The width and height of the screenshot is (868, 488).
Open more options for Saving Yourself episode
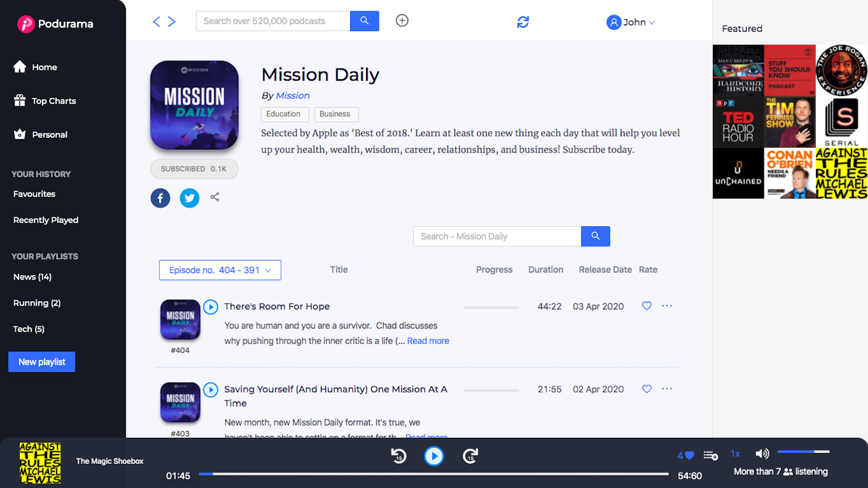click(667, 389)
